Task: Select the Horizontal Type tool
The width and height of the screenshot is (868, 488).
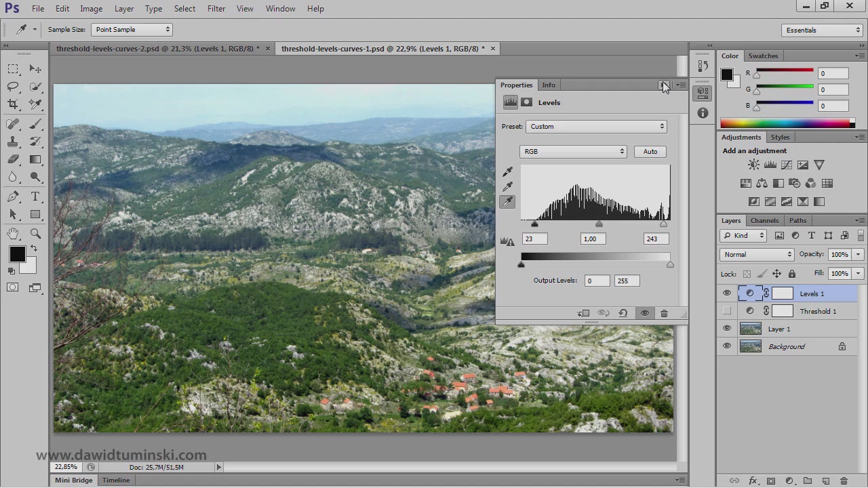Action: pos(35,197)
